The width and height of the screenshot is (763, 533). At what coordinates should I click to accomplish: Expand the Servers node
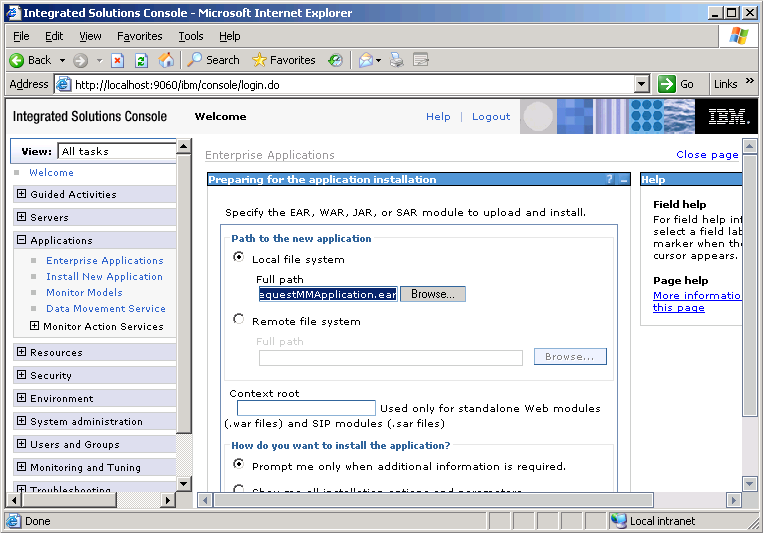tap(21, 217)
